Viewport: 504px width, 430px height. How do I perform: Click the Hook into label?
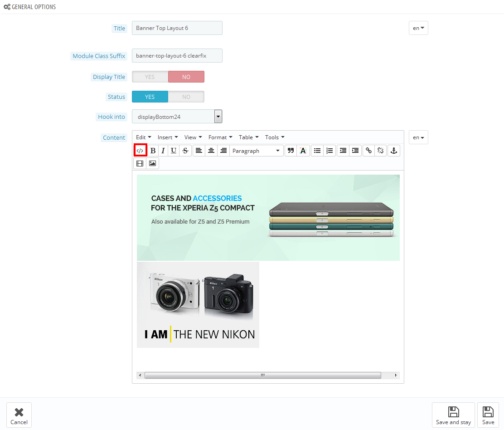111,117
